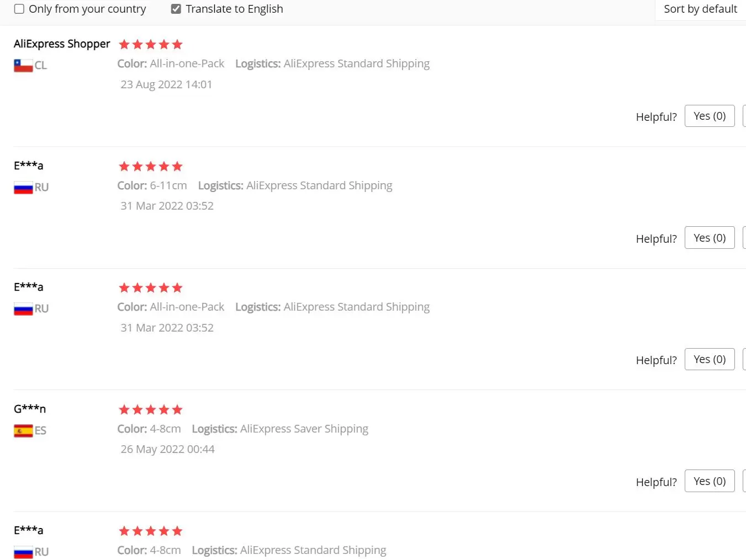Click Russia flag under All-in-one-Pack reviewer E***a
Viewport: 746px width, 560px height.
point(23,309)
